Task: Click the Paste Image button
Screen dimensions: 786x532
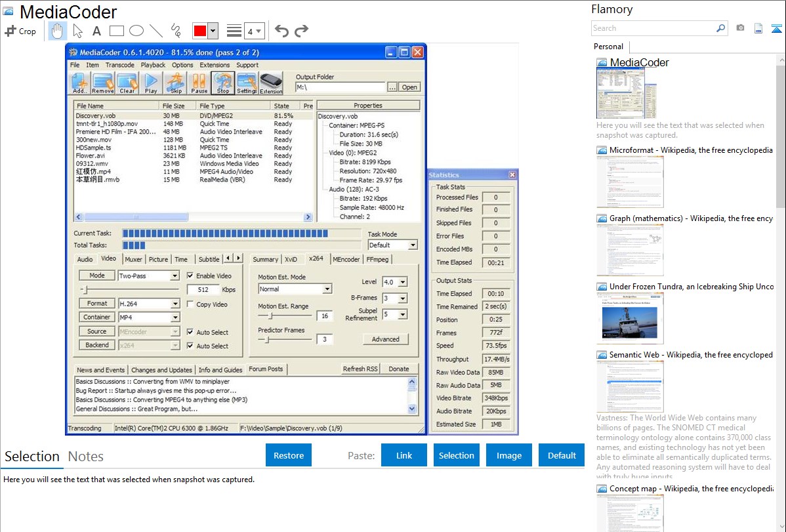Action: pyautogui.click(x=508, y=455)
